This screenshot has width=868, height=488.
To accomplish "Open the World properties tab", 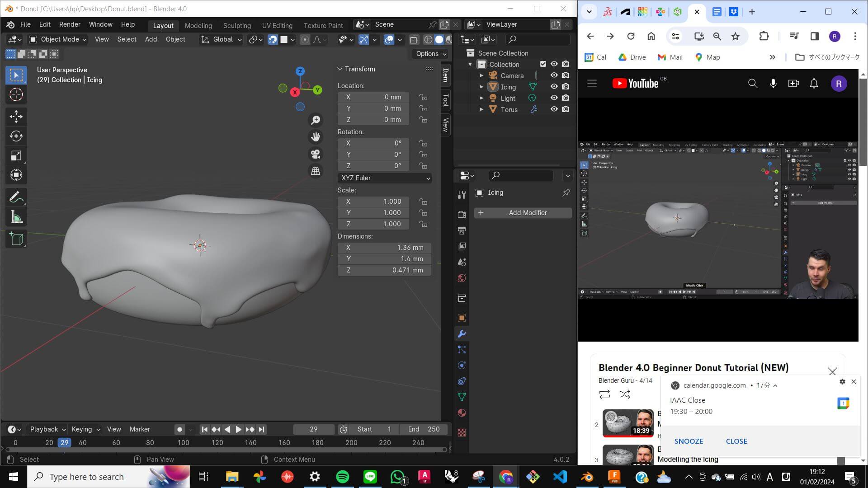I will [x=462, y=278].
